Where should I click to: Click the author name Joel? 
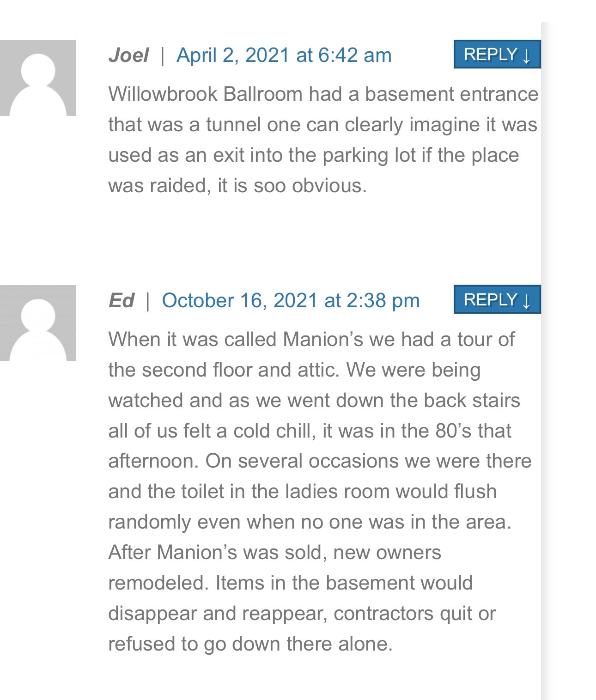tap(128, 55)
